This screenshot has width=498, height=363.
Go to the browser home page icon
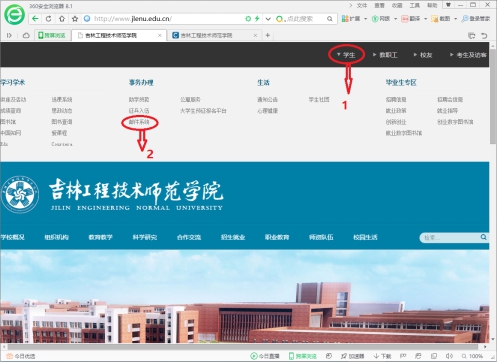62,19
